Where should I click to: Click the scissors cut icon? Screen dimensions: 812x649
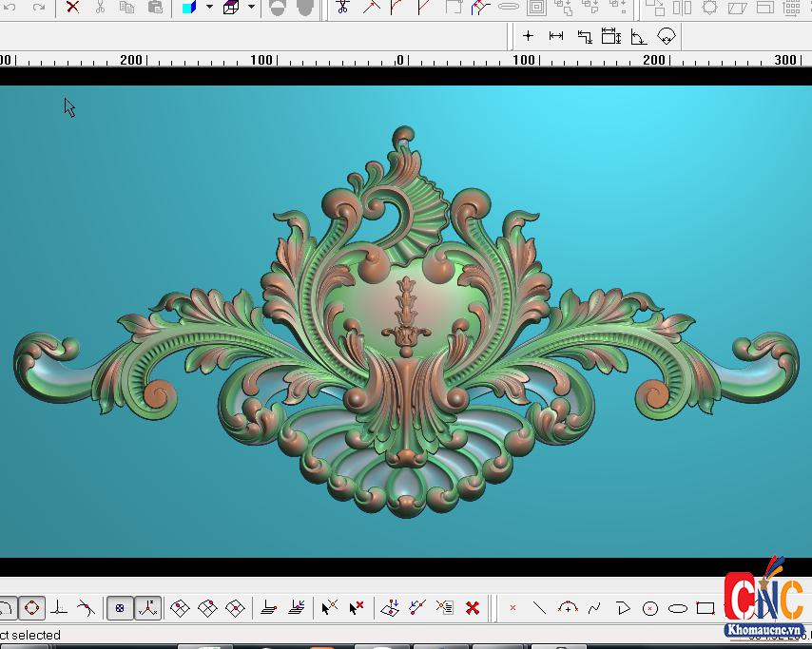pyautogui.click(x=100, y=8)
